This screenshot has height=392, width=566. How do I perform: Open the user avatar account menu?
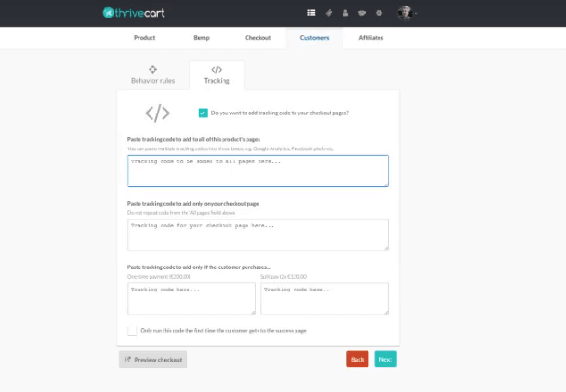coord(407,13)
